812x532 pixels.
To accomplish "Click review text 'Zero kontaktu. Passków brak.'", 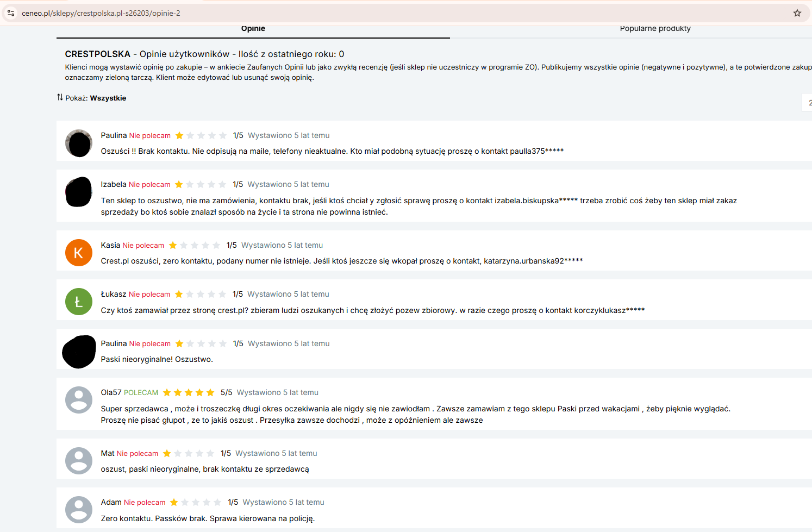I will (208, 519).
